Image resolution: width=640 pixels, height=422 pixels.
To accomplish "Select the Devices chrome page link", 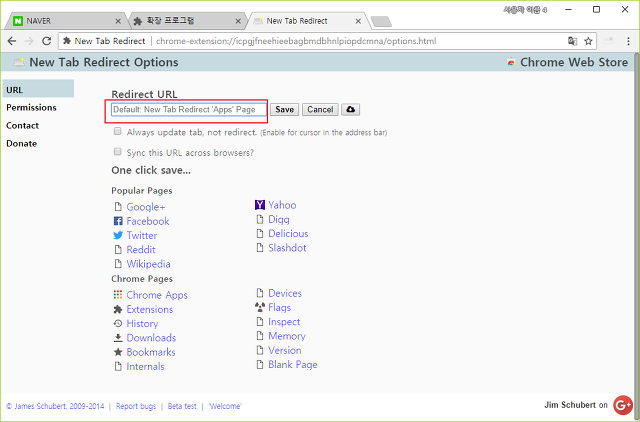I will tap(285, 293).
